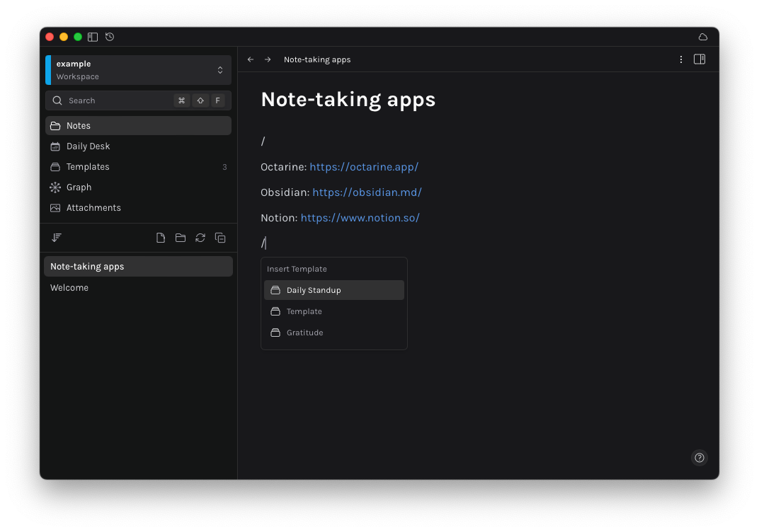Sync notes with the refresh icon
Screen dimensions: 759x532
click(x=200, y=238)
